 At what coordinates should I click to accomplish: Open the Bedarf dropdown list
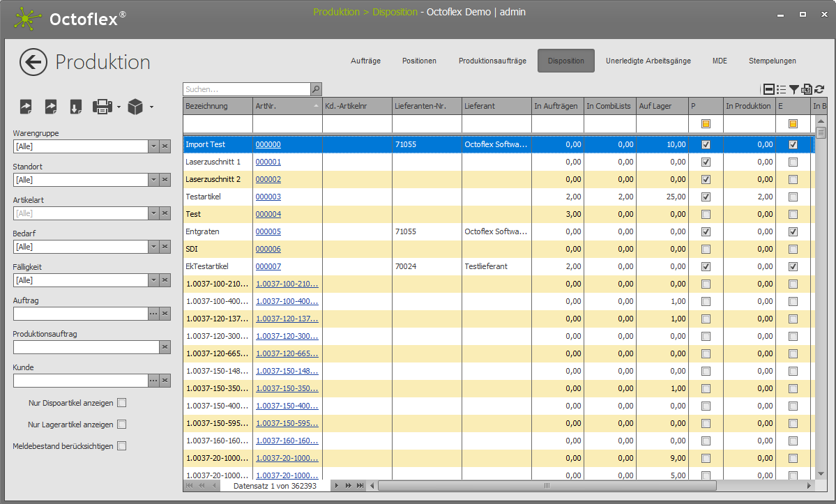(x=153, y=247)
